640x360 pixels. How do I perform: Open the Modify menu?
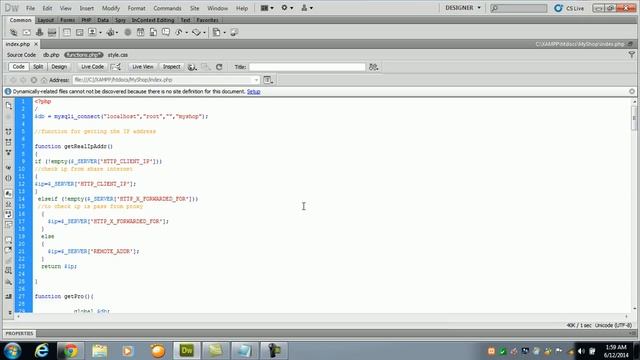click(111, 8)
